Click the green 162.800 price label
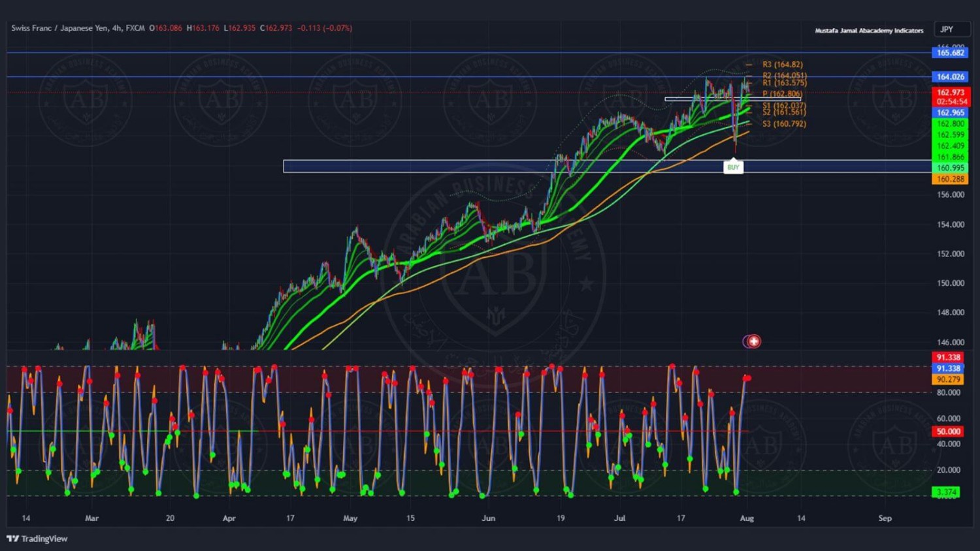 (950, 124)
